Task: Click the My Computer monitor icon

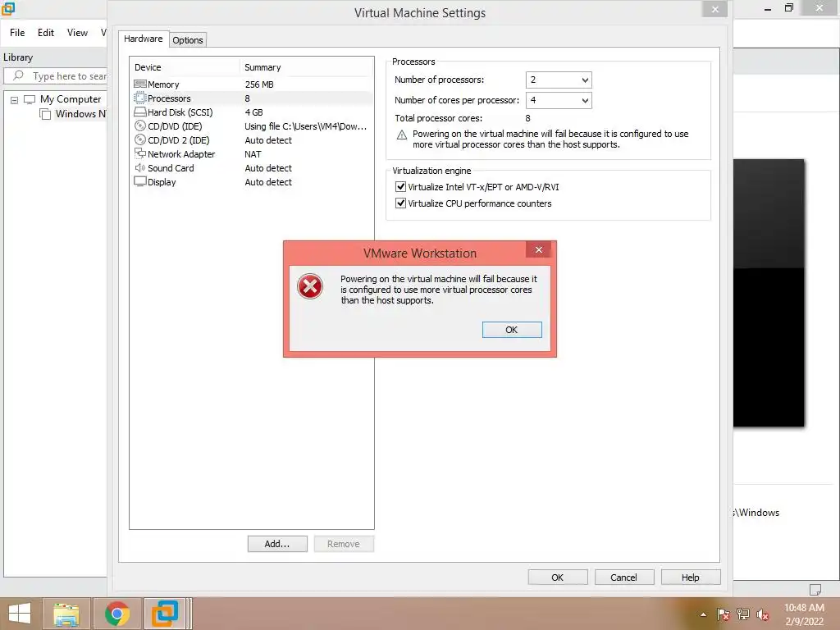Action: [x=30, y=99]
